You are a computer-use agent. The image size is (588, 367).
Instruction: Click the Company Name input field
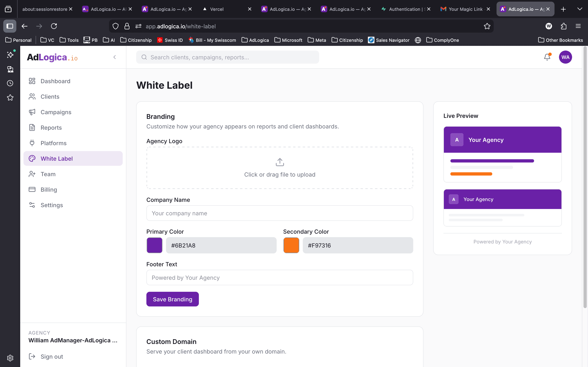(x=280, y=213)
